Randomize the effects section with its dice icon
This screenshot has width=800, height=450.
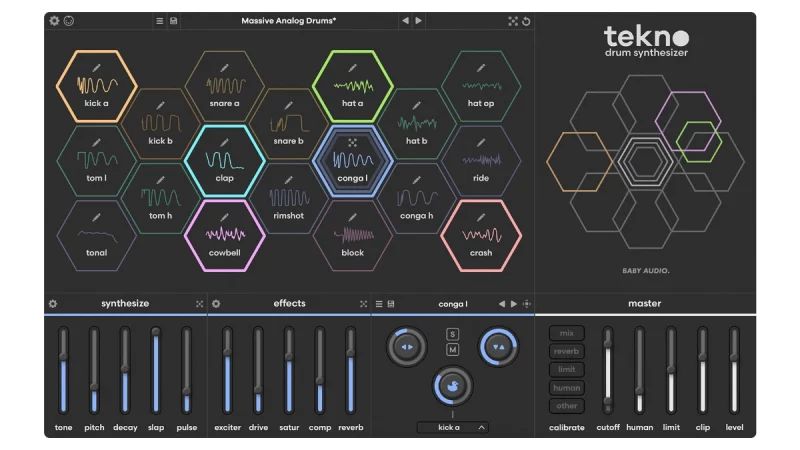coord(364,304)
